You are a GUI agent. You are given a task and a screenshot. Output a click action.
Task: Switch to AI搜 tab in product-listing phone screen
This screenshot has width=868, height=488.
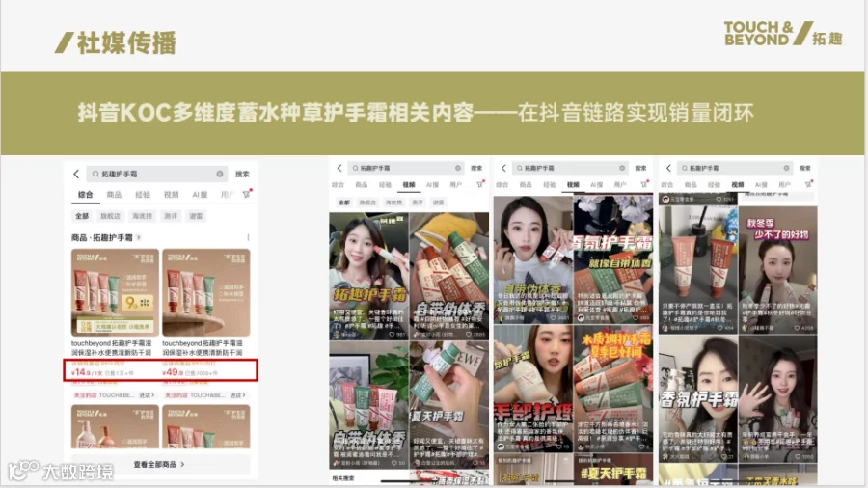coord(200,194)
